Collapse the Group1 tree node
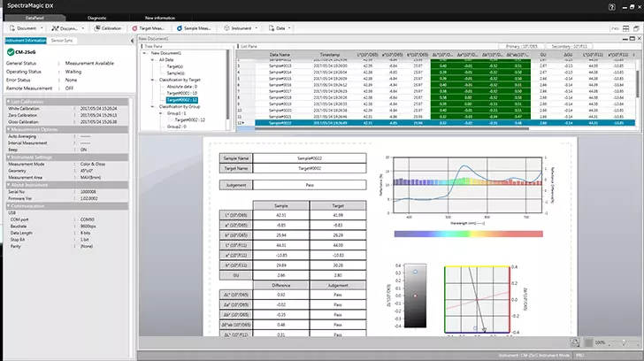 161,113
